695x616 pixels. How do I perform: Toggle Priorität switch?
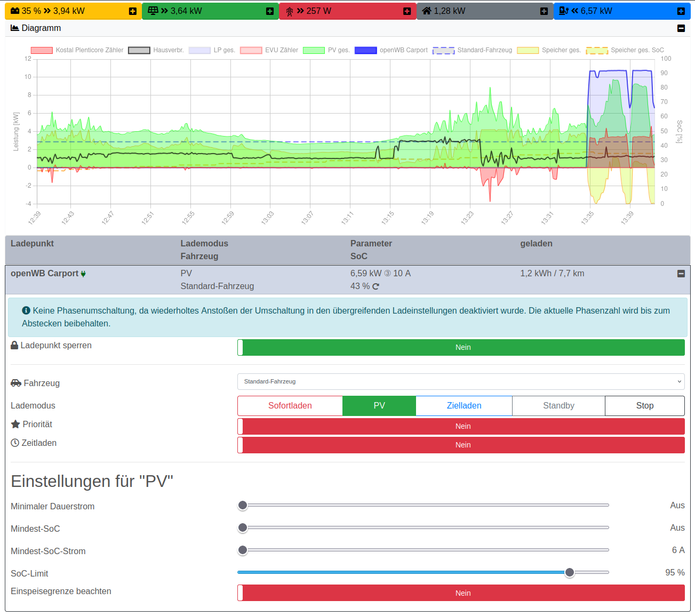[461, 426]
